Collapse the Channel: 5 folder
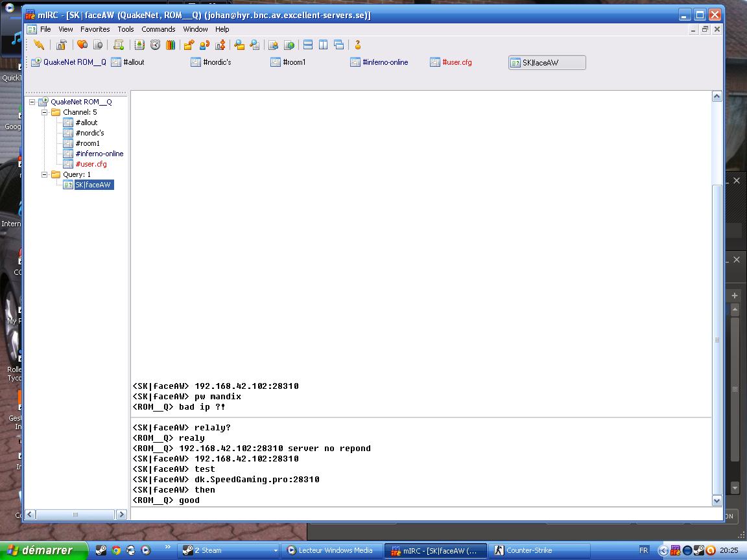Image resolution: width=747 pixels, height=560 pixels. pyautogui.click(x=45, y=112)
